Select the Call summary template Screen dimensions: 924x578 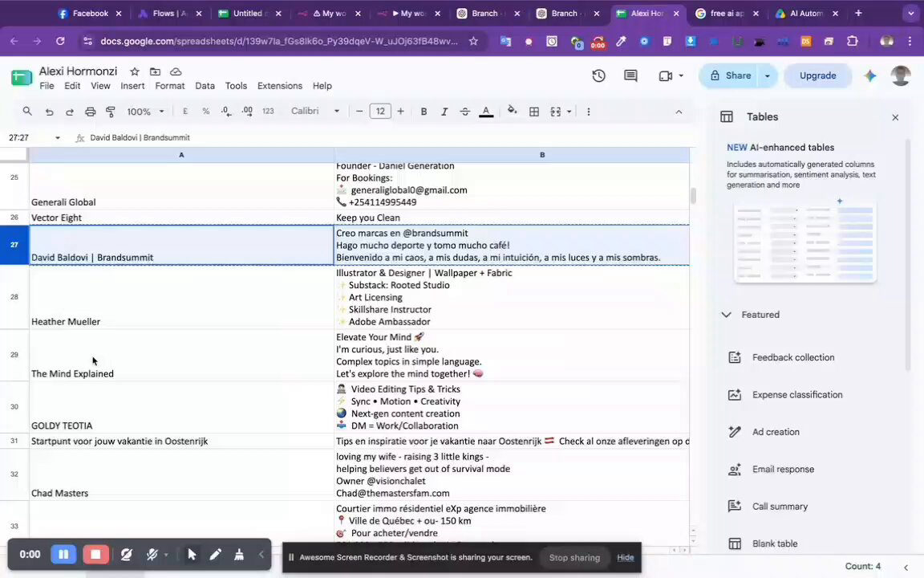780,506
